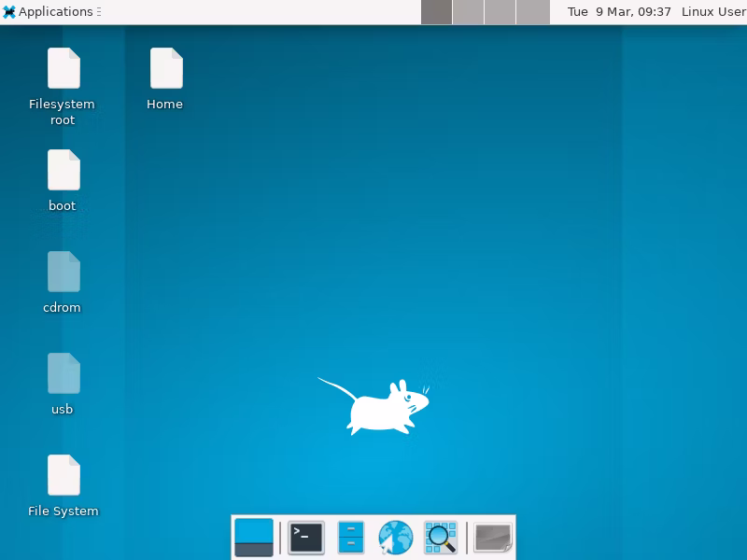This screenshot has height=560, width=747.
Task: Switch to the fourth workspace
Action: (532, 12)
